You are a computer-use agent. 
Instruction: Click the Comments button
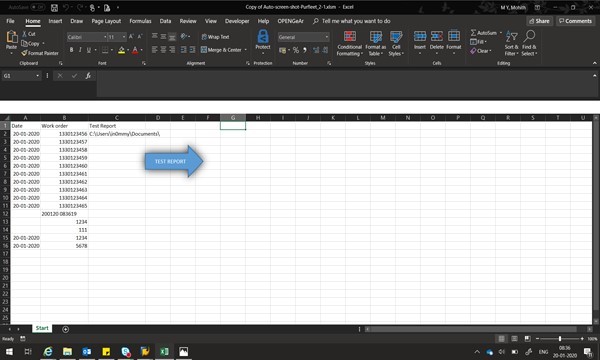(575, 21)
